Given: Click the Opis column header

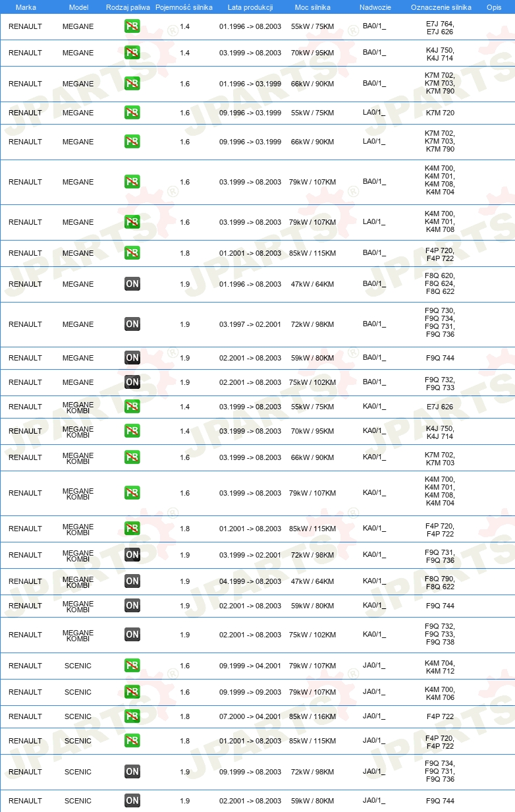Looking at the screenshot, I should pos(494,7).
